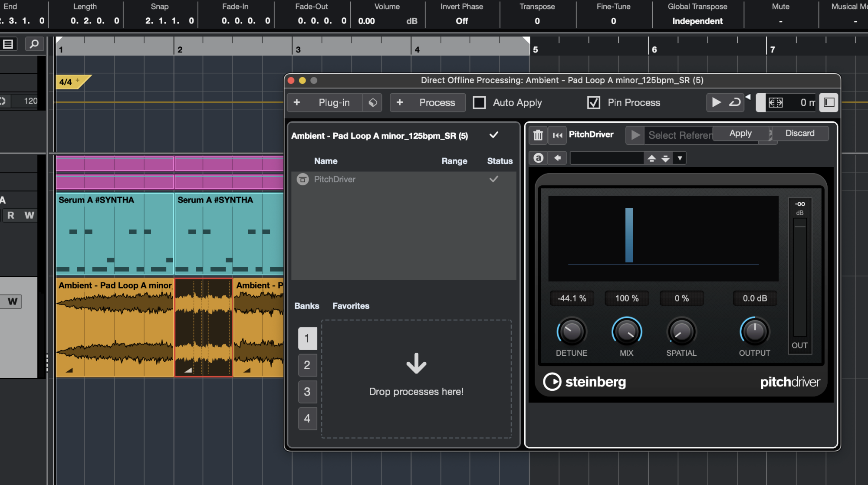The width and height of the screenshot is (868, 485).
Task: Switch to Favorites tab
Action: click(351, 306)
